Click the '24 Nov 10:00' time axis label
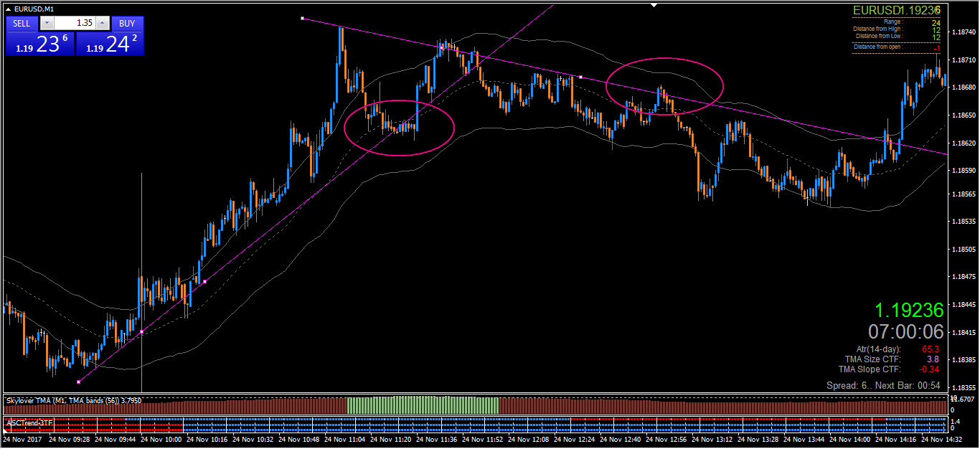 pyautogui.click(x=161, y=439)
